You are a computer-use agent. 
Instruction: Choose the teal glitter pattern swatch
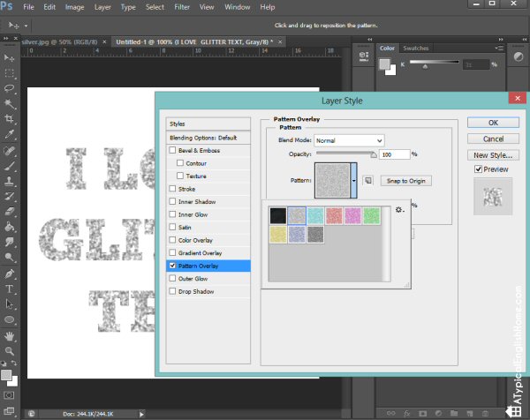[x=315, y=216]
